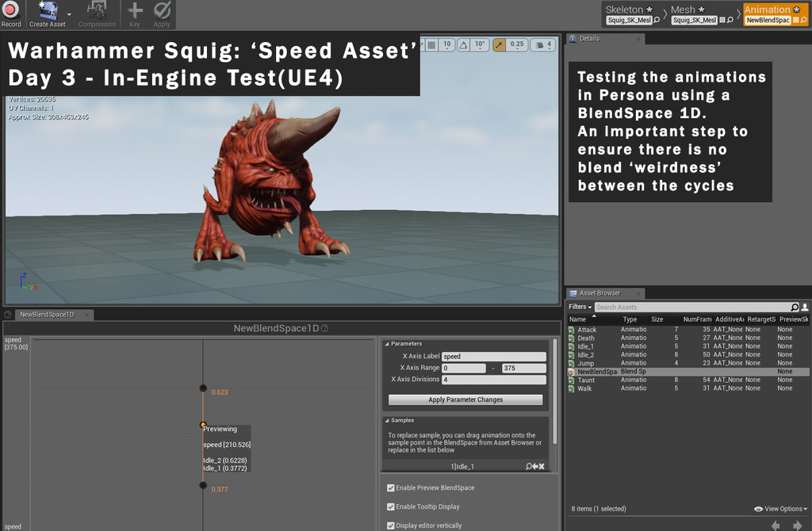Image resolution: width=812 pixels, height=531 pixels.
Task: Click the Apply toolbar icon
Action: [162, 14]
